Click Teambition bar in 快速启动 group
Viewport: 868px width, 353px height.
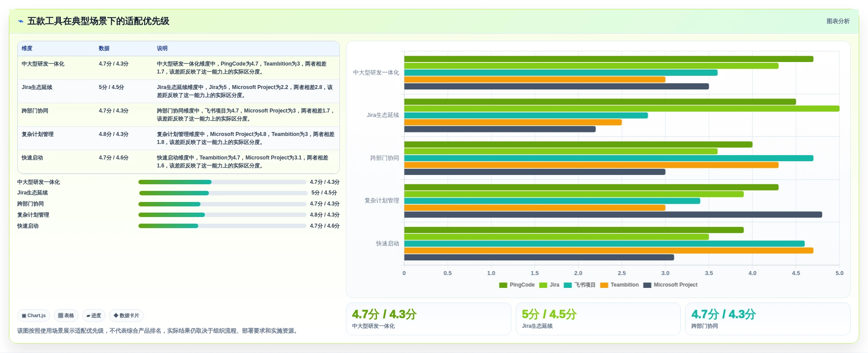(609, 251)
